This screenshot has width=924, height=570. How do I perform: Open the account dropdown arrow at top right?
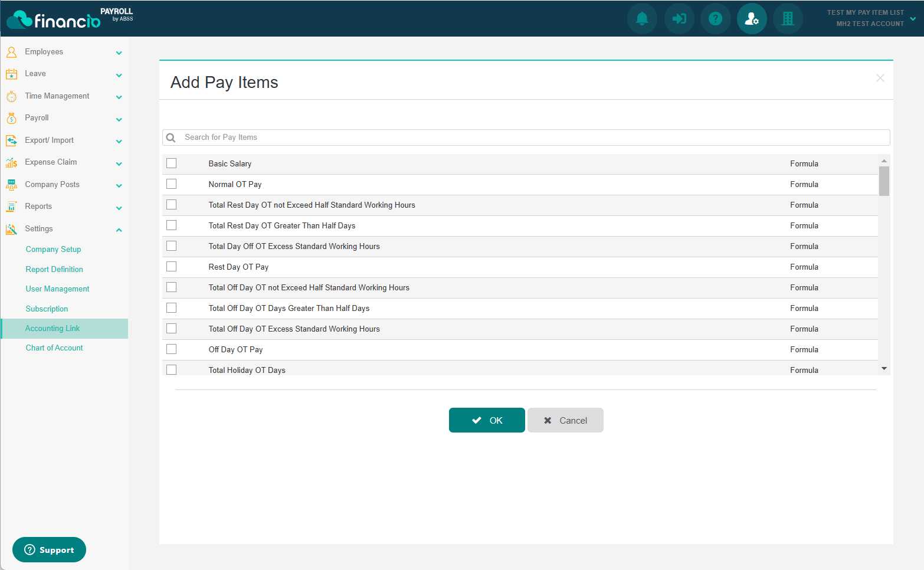point(913,18)
